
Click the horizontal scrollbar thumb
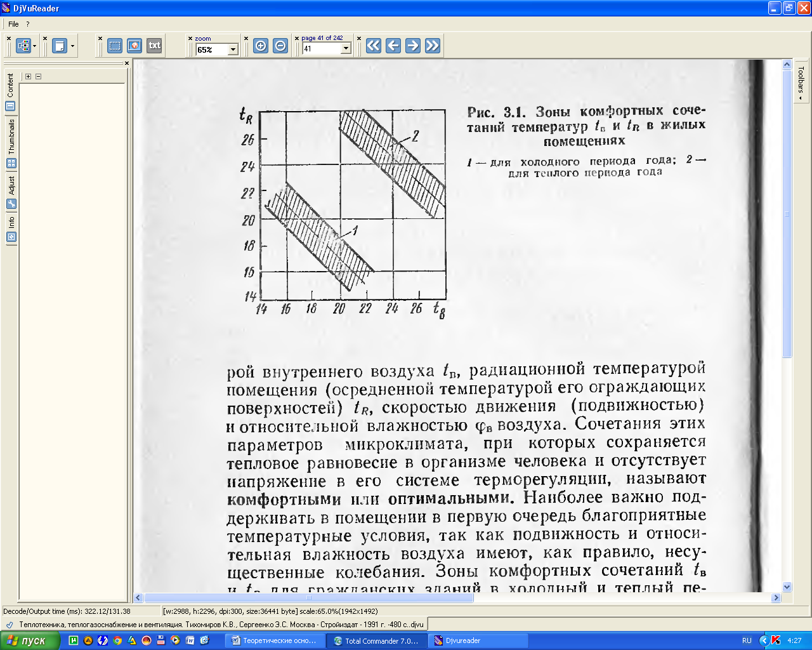309,598
